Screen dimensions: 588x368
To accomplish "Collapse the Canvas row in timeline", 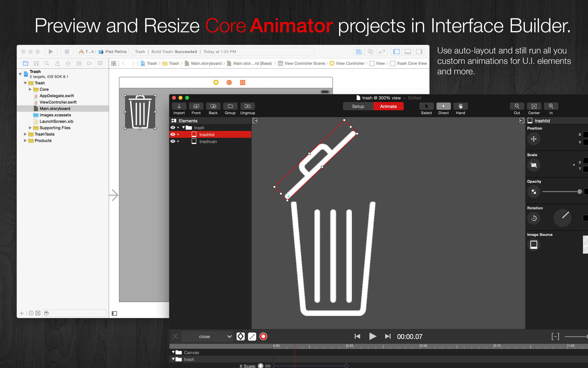I will point(173,352).
